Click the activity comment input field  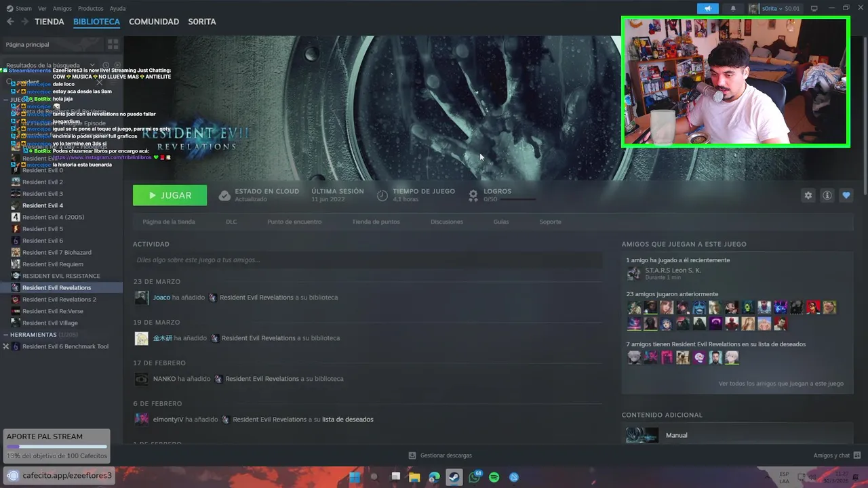tap(368, 260)
